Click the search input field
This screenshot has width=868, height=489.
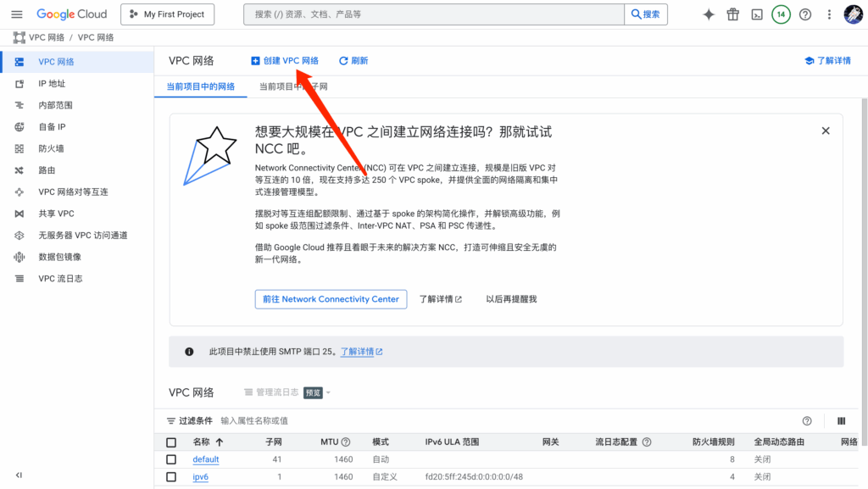pyautogui.click(x=434, y=14)
